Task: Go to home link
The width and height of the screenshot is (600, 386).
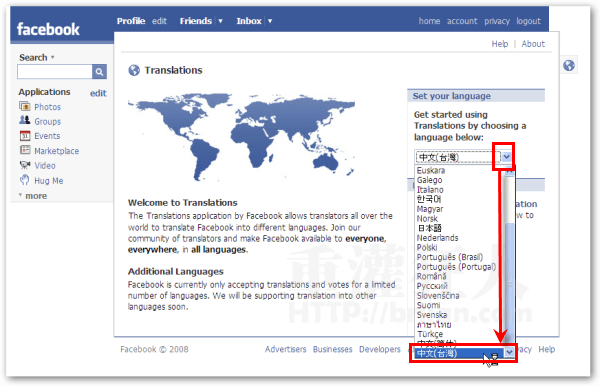Action: coord(429,21)
